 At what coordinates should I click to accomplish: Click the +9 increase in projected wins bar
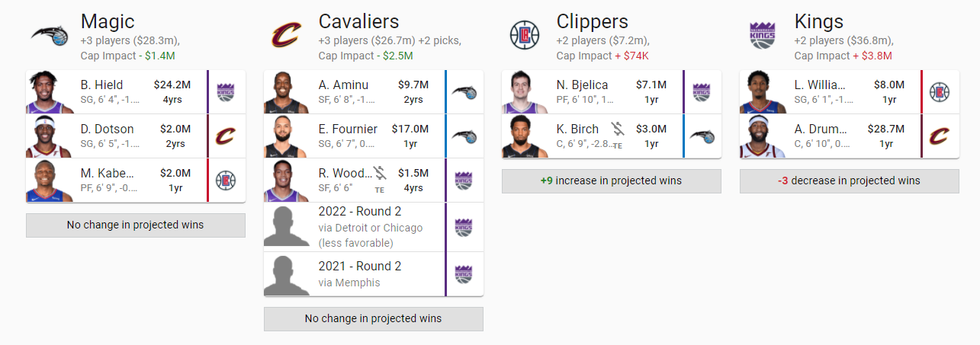612,181
